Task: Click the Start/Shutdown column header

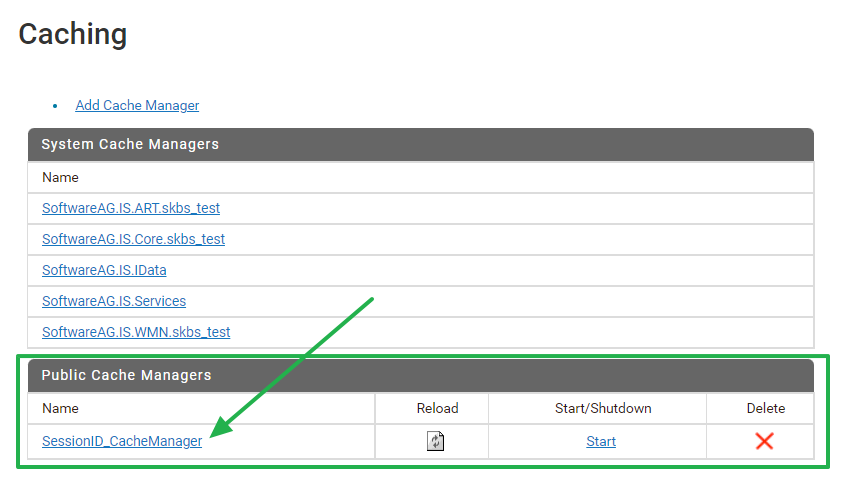Action: [x=603, y=408]
